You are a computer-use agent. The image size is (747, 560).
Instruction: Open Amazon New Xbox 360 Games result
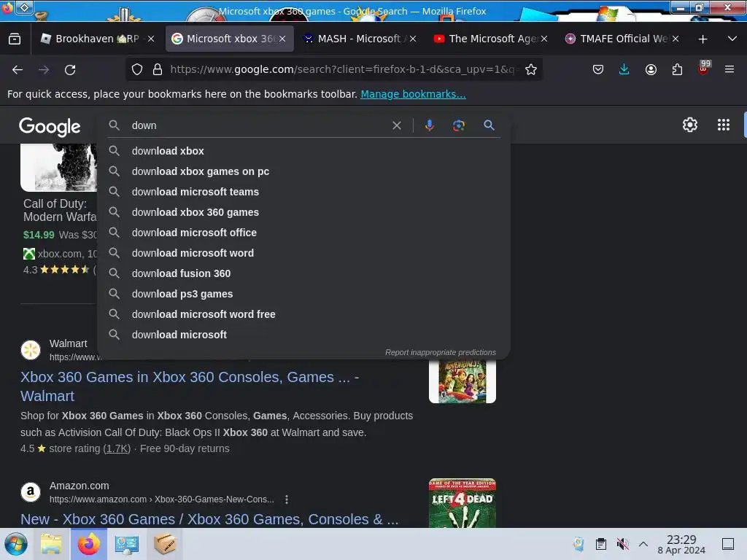(209, 519)
